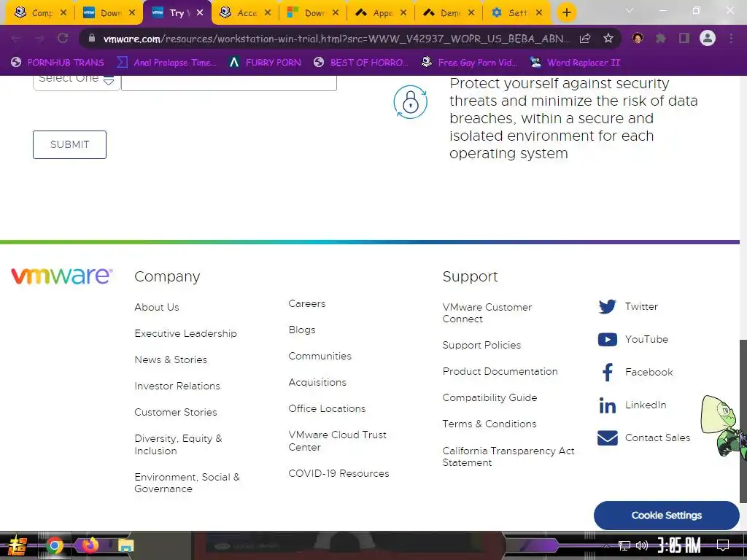
Task: Open the notification center icon
Action: pyautogui.click(x=723, y=545)
